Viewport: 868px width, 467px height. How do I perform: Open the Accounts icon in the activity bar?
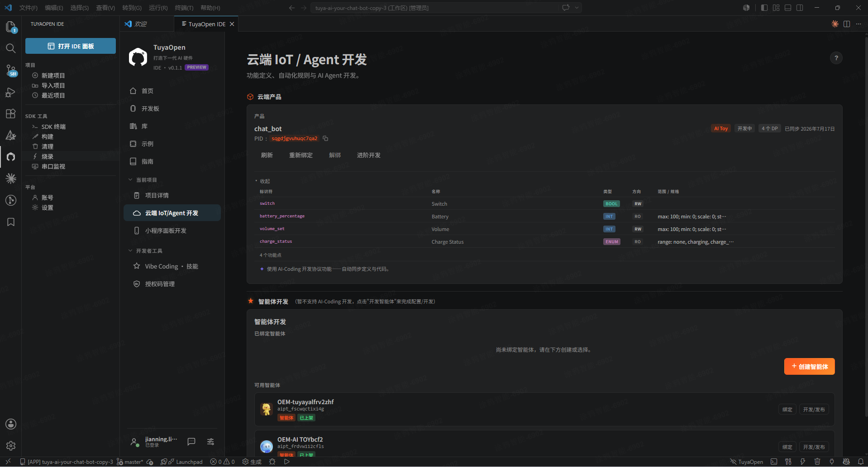point(11,424)
